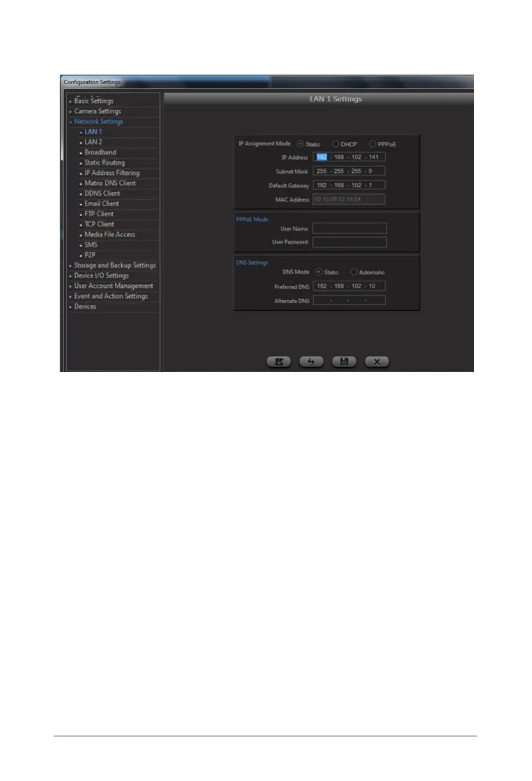Expand User Account Management
This screenshot has height=781, width=532.
71,286
